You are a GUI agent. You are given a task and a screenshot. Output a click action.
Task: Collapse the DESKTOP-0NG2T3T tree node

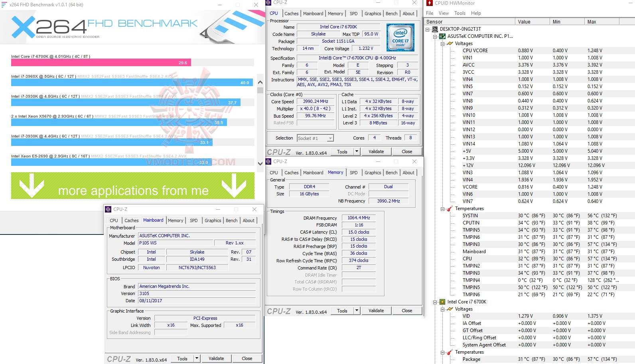[428, 29]
